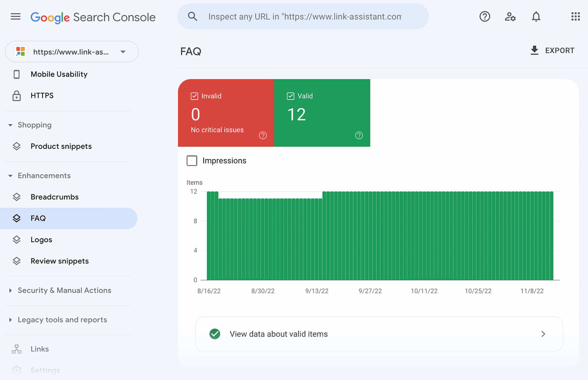Click the Valid card help icon
This screenshot has width=588, height=380.
click(359, 135)
